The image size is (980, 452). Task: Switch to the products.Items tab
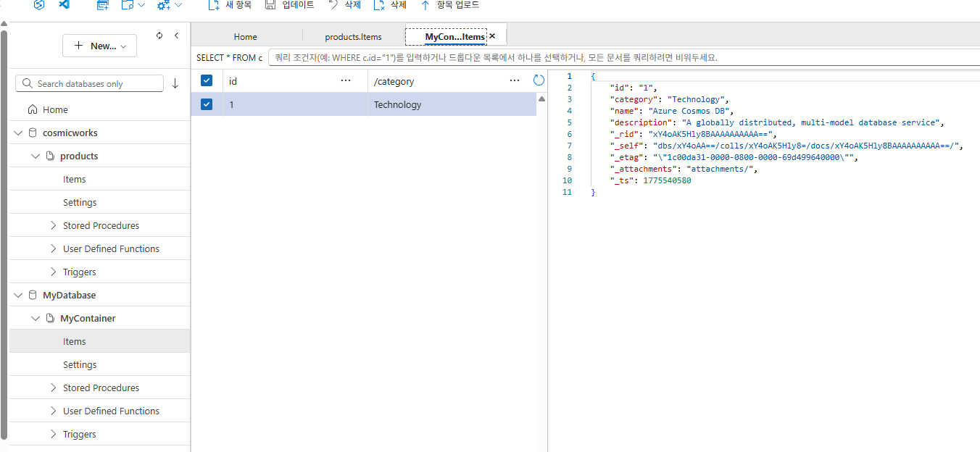click(x=353, y=36)
